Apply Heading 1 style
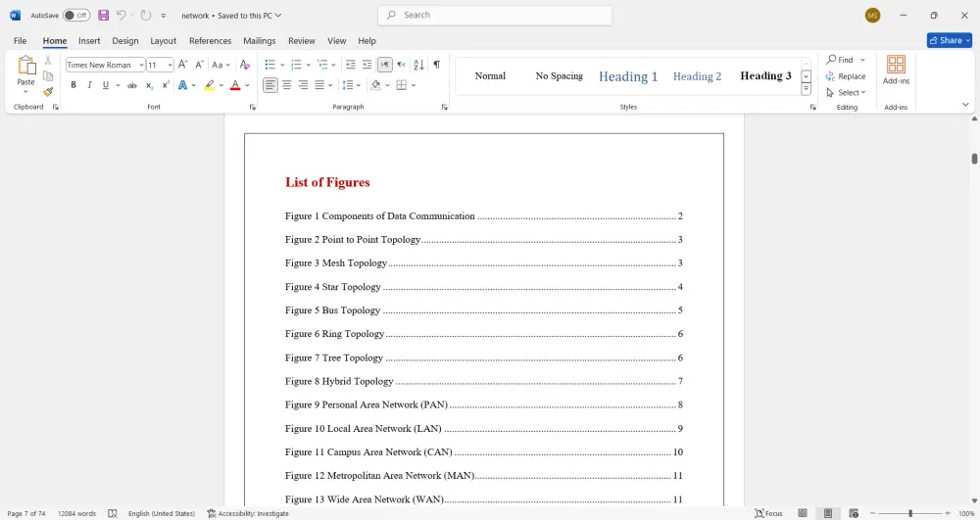This screenshot has width=980, height=520. 628,76
